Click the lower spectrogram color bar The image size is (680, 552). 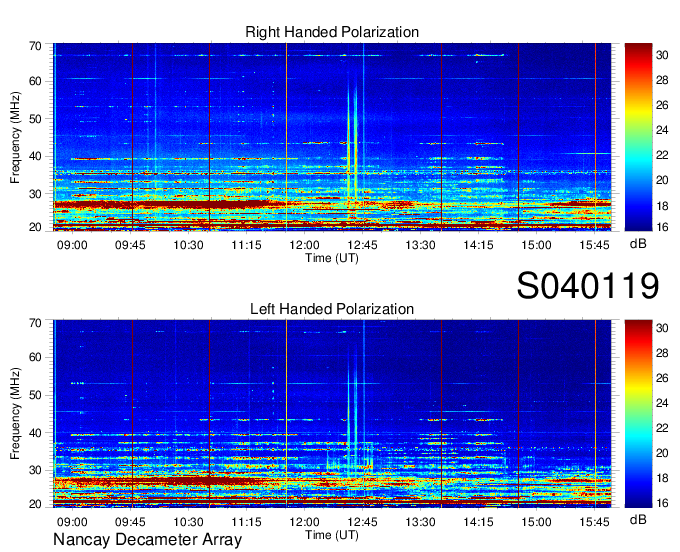[638, 414]
